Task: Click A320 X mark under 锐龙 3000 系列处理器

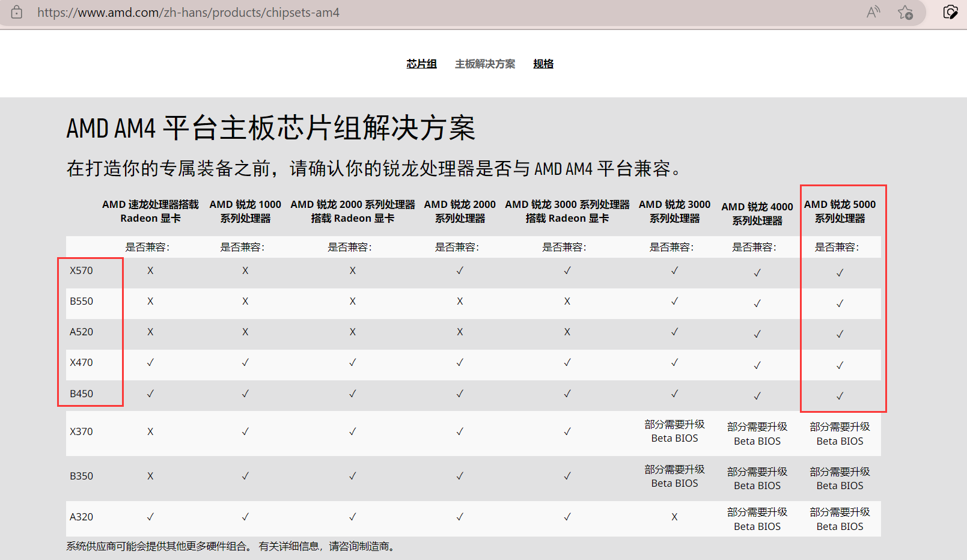Action: (x=674, y=517)
